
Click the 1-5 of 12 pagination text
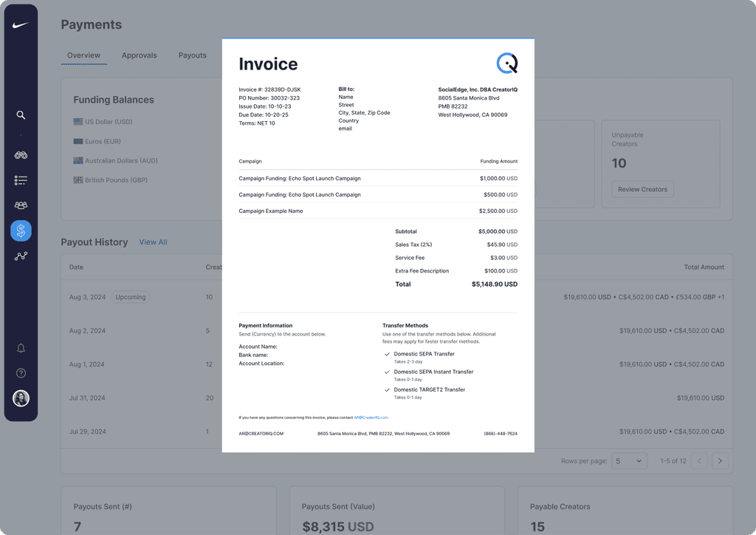(x=673, y=461)
